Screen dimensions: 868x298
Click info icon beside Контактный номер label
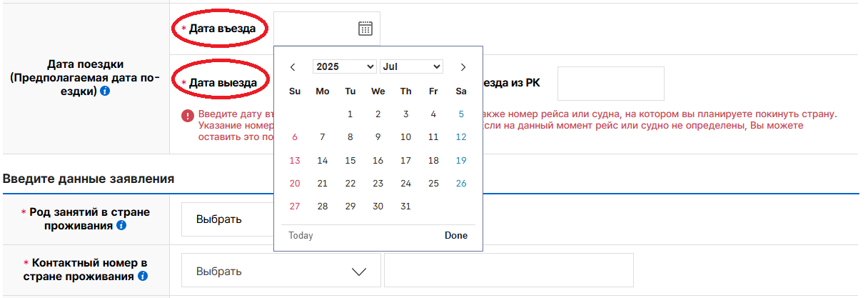(143, 276)
